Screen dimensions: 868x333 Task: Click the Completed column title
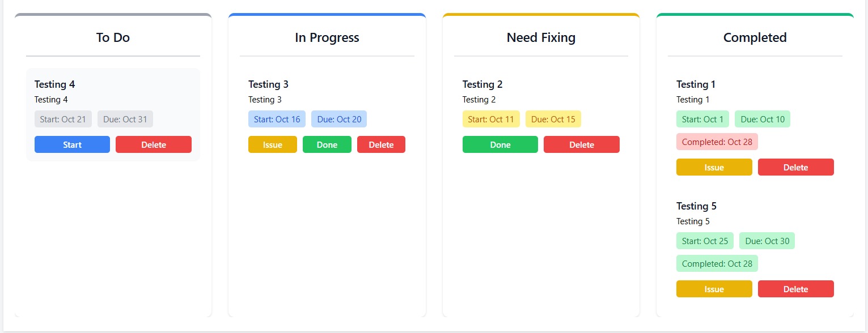[755, 37]
